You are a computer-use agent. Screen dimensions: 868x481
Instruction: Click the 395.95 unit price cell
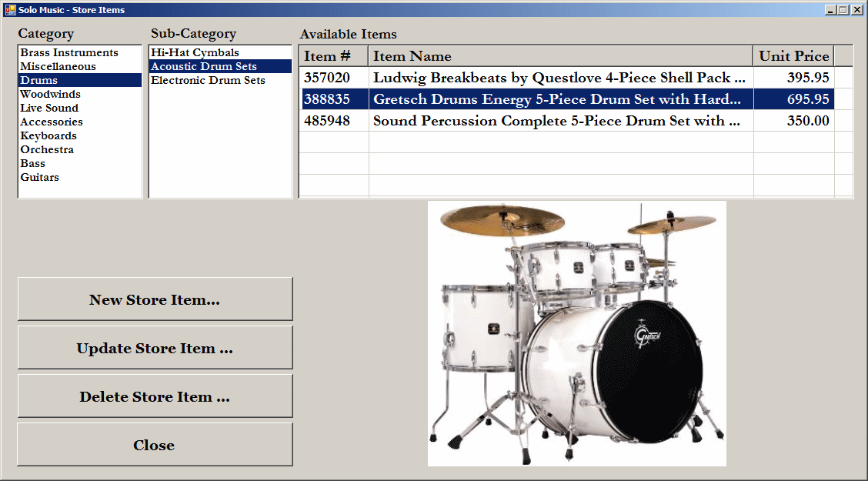click(794, 78)
